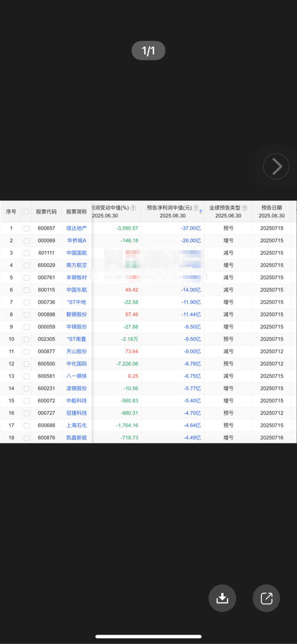Check the box for 000069 华侨城A

[26, 241]
